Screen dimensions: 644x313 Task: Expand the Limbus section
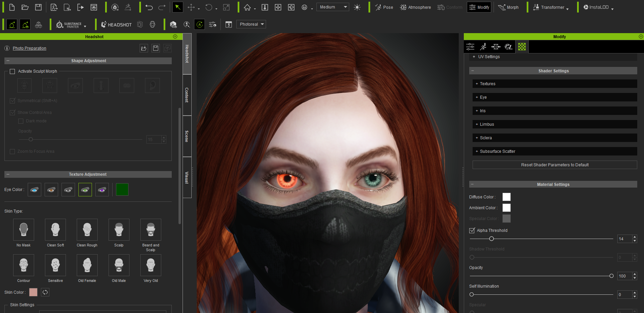pyautogui.click(x=555, y=124)
